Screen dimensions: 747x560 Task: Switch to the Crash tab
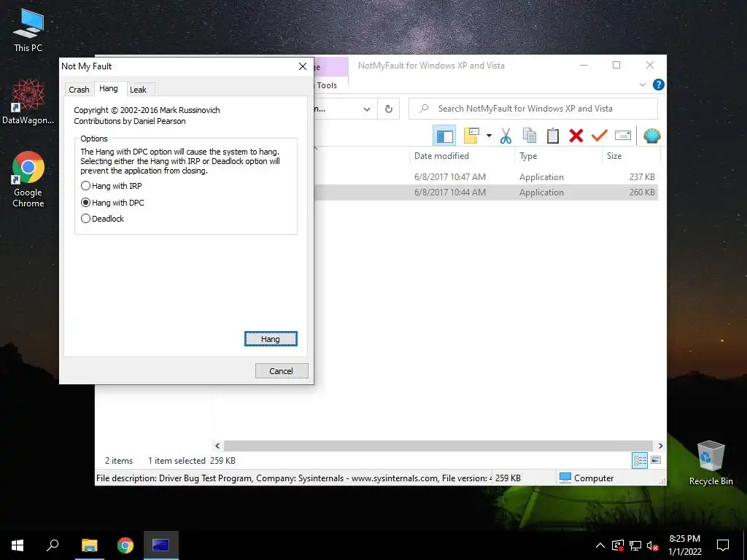click(x=79, y=90)
